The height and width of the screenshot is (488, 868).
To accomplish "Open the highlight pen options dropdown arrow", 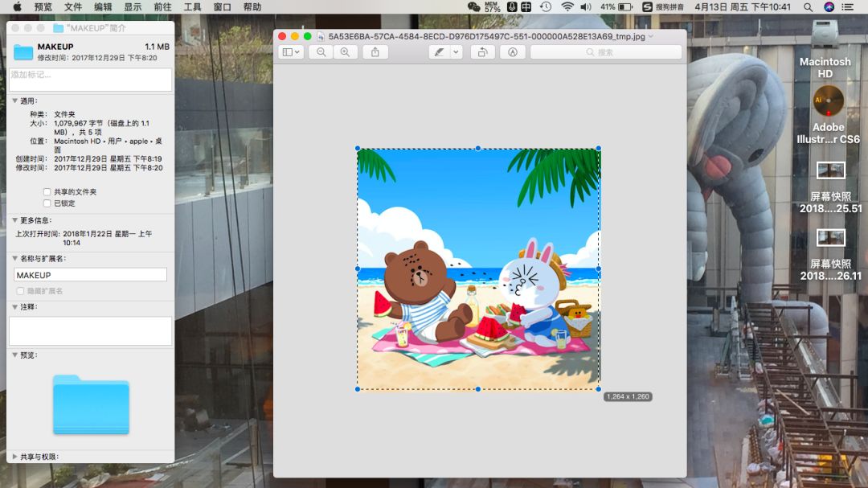I will point(456,52).
